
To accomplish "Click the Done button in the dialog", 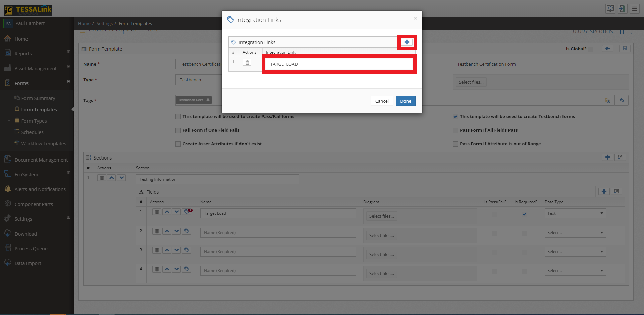I will [x=405, y=101].
